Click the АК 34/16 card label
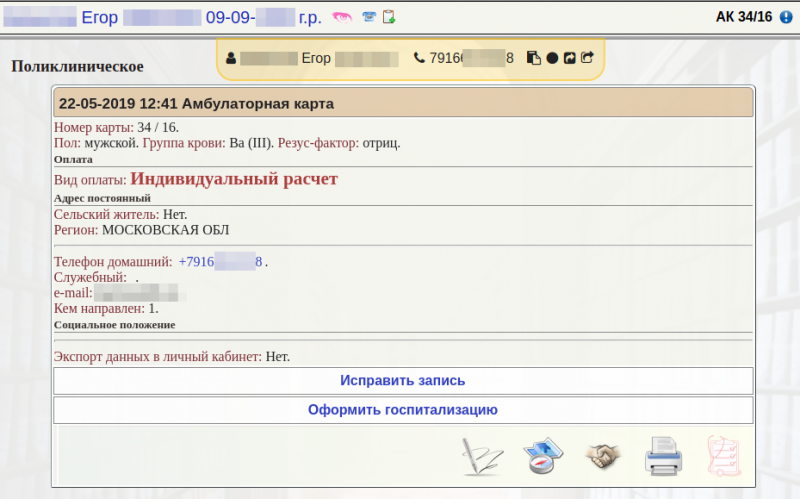The image size is (800, 499). [744, 17]
